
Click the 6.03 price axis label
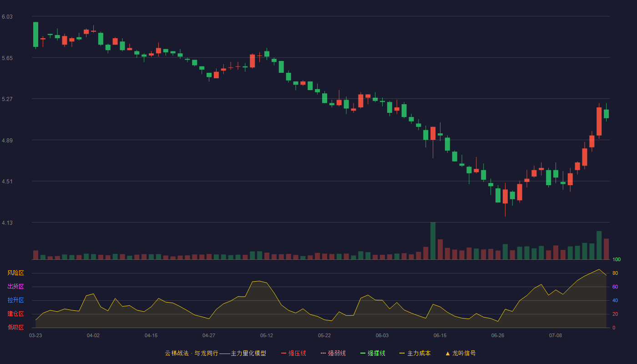pyautogui.click(x=7, y=17)
